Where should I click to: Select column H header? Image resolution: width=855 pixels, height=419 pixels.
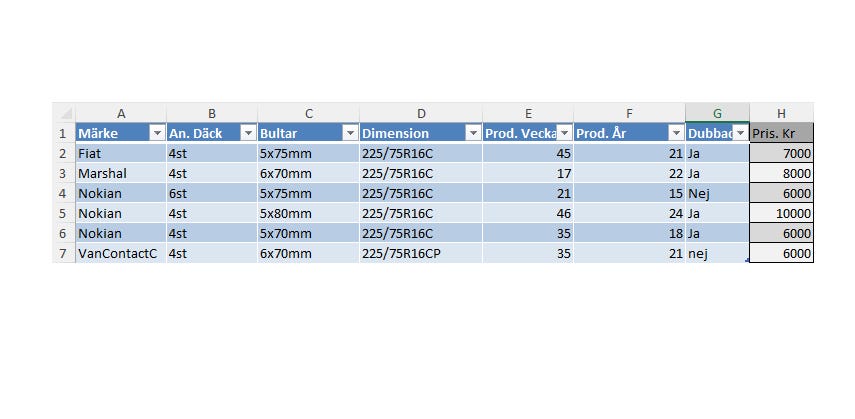click(x=781, y=114)
